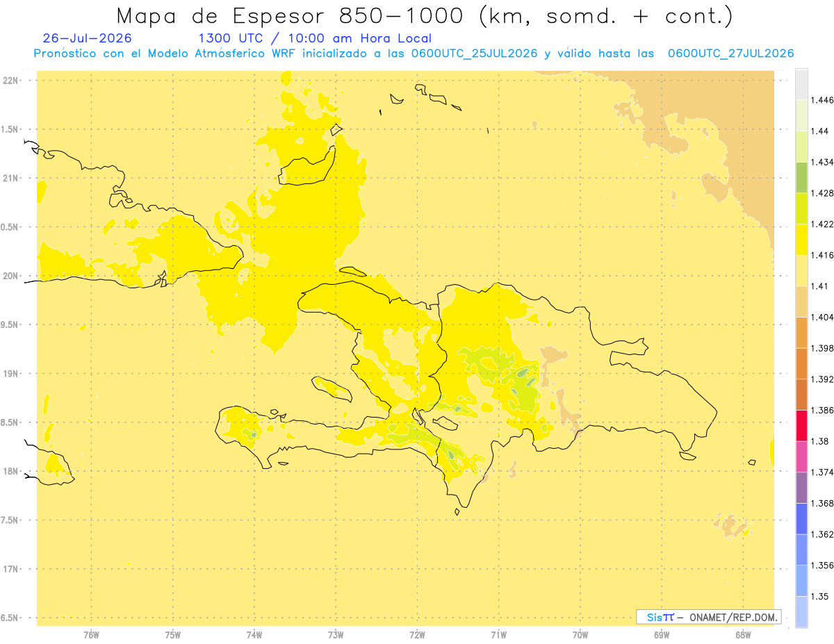Click the 17N latitude axis label
Image resolution: width=834 pixels, height=644 pixels.
coord(10,569)
